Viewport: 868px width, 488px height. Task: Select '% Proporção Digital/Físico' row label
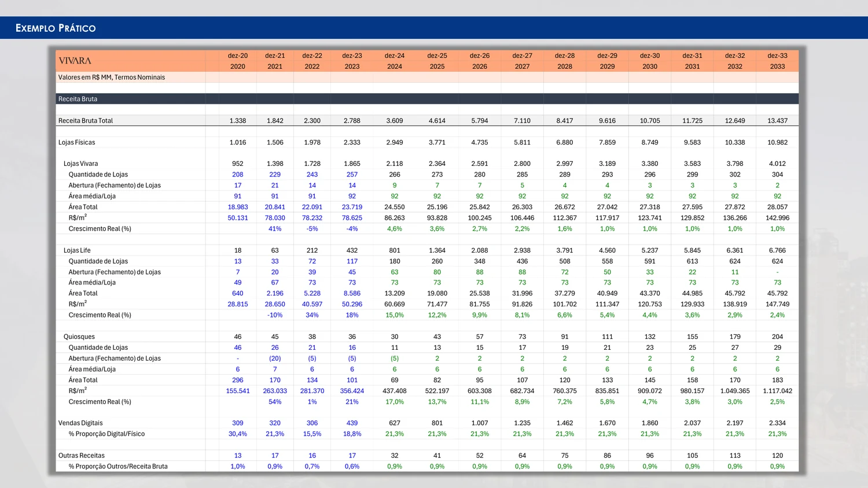106,434
